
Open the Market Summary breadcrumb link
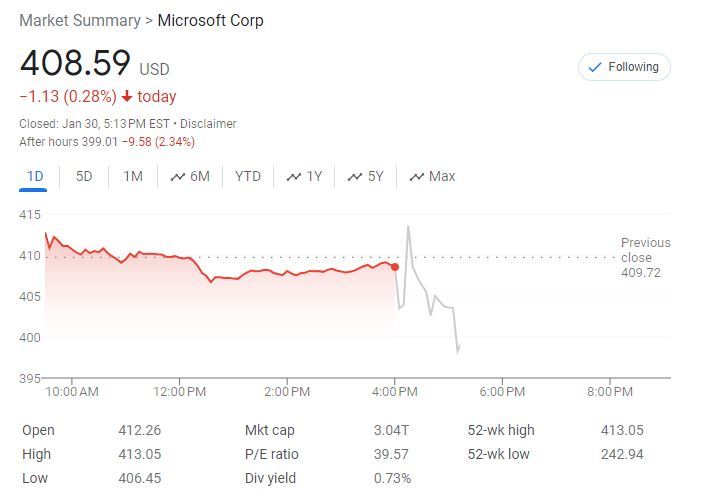point(80,20)
